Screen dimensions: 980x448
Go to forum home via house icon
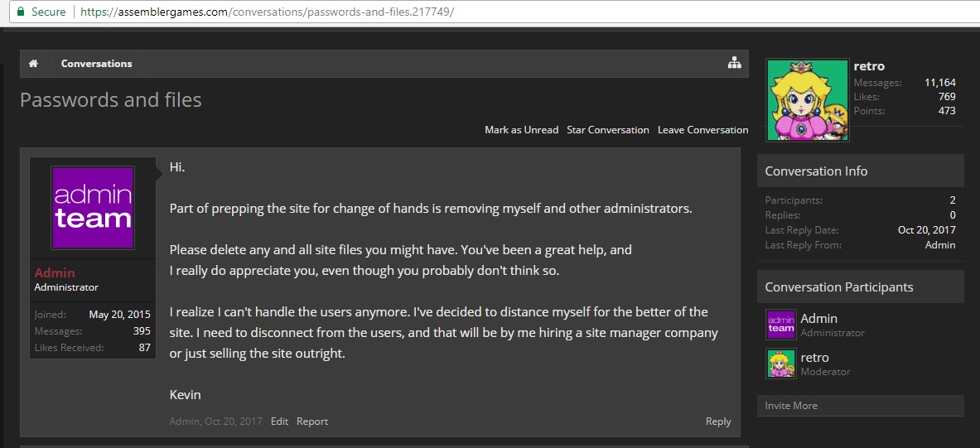coord(33,64)
